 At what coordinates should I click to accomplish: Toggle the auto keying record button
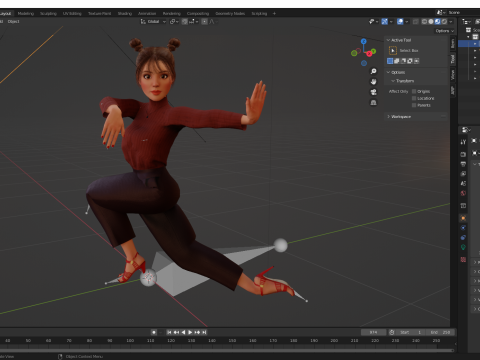154,332
